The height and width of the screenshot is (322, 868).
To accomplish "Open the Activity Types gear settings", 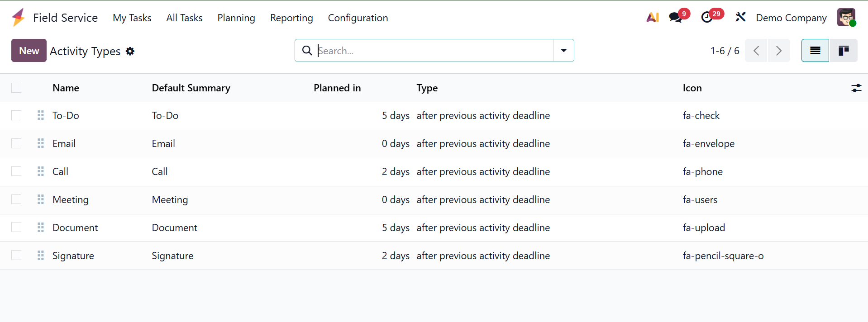I will click(x=130, y=51).
